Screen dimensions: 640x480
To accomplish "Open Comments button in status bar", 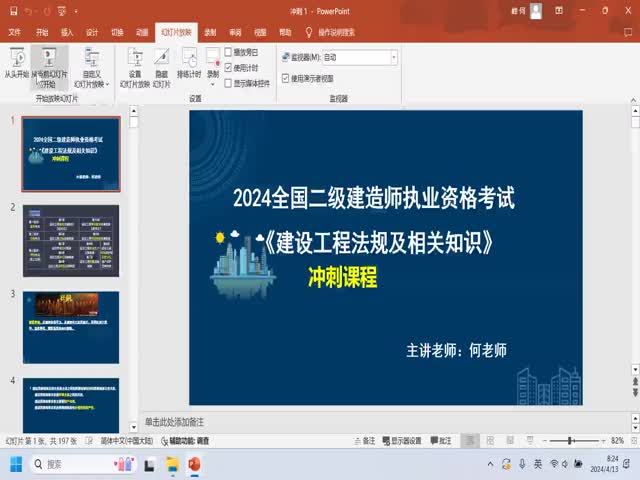I will click(441, 441).
